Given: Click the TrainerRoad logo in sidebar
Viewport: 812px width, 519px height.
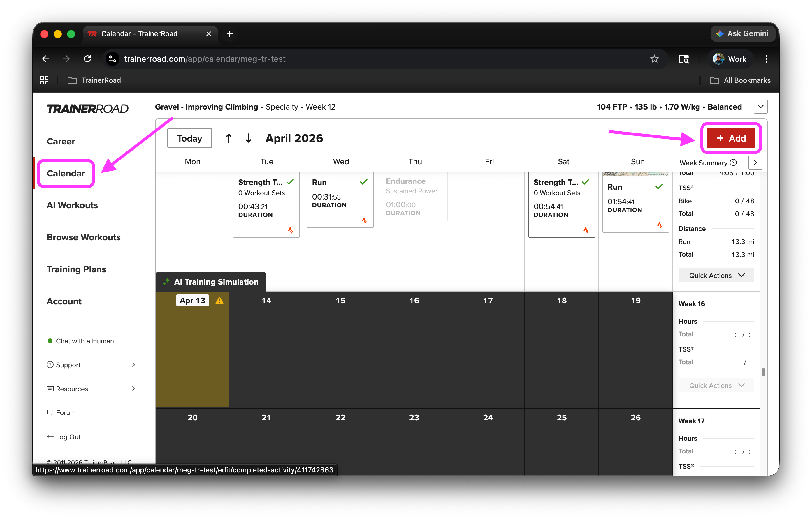Looking at the screenshot, I should (88, 109).
